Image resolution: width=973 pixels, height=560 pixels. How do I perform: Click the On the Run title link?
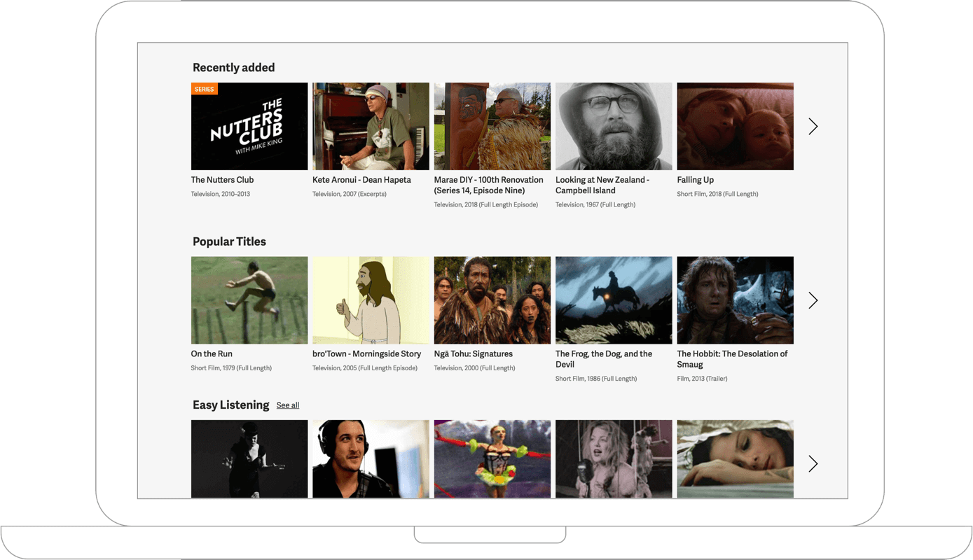click(212, 354)
